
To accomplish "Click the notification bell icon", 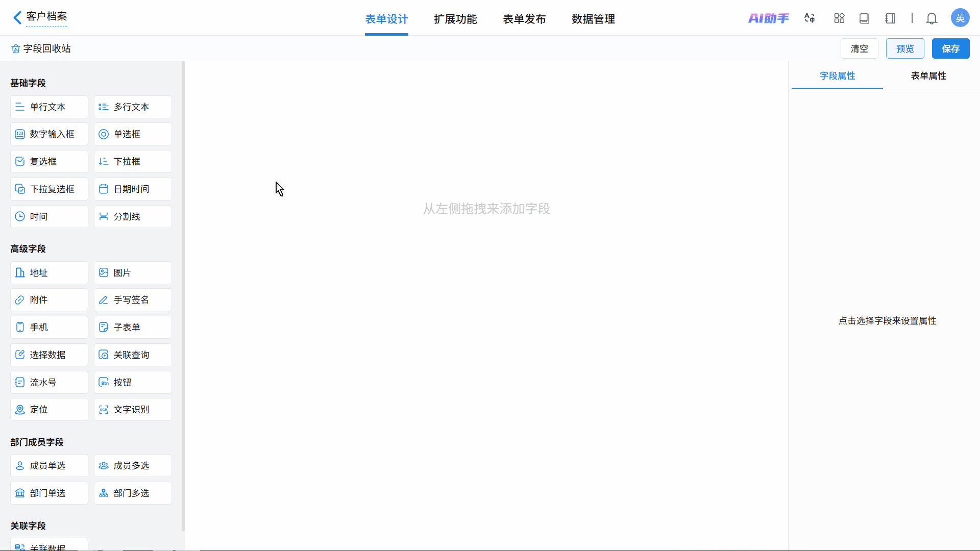I will 932,19.
